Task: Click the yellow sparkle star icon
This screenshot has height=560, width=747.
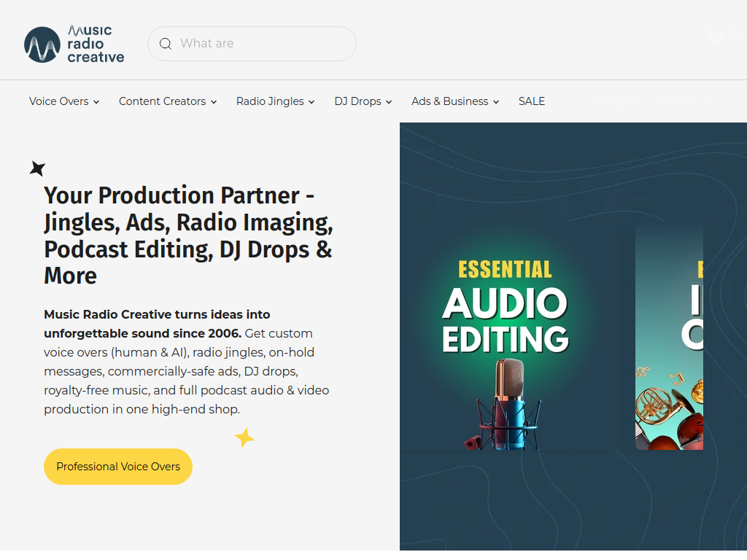Action: 244,437
